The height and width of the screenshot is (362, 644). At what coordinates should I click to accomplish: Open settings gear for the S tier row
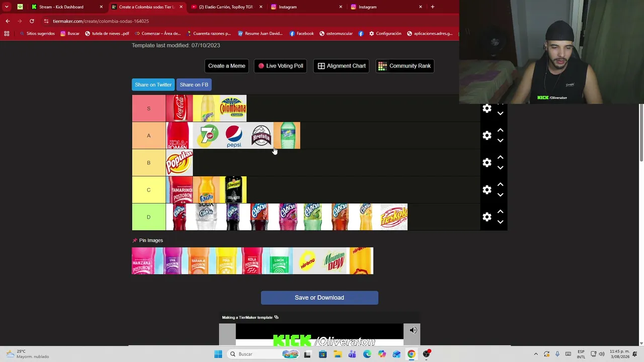coord(487,109)
